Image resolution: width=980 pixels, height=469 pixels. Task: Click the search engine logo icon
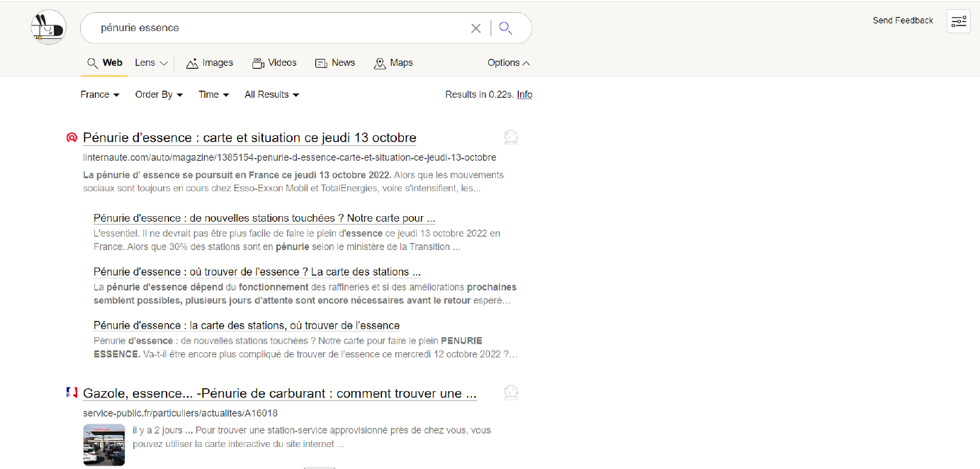(48, 28)
